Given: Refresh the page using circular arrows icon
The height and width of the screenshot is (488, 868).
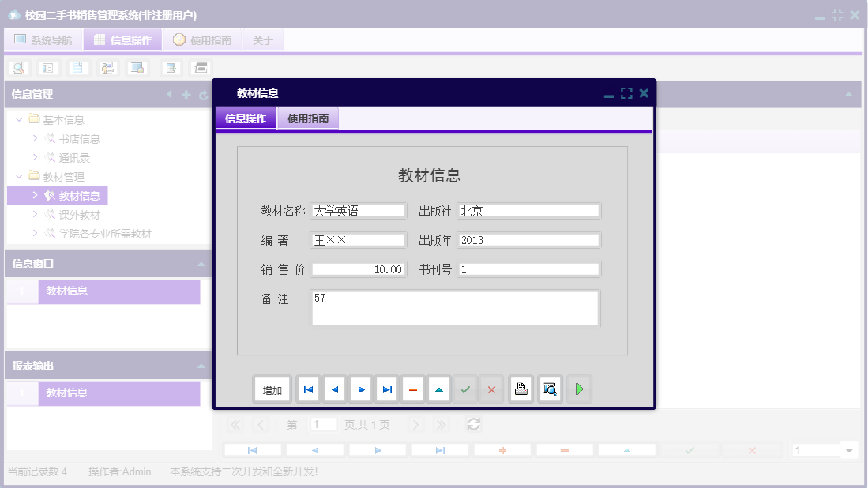Looking at the screenshot, I should (x=473, y=424).
